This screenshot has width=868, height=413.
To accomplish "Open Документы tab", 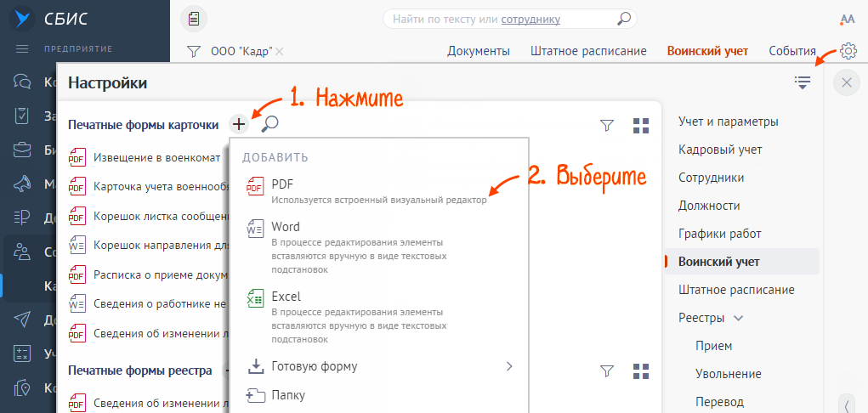I will point(479,52).
